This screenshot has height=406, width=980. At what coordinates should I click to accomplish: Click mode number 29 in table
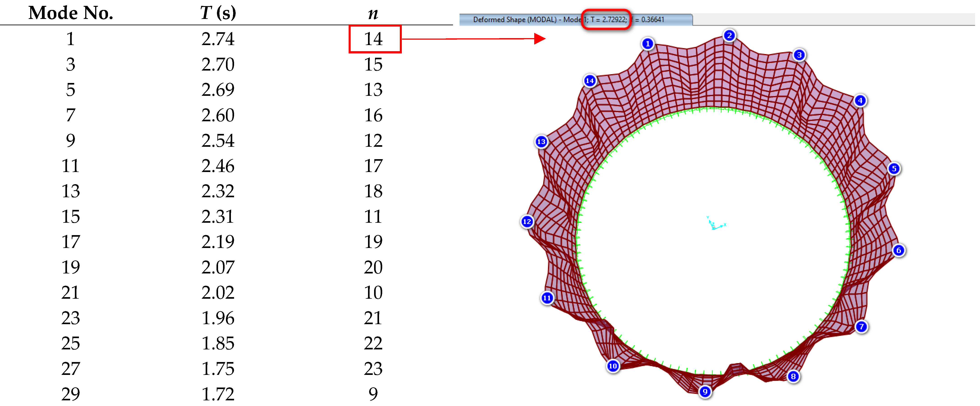(71, 394)
